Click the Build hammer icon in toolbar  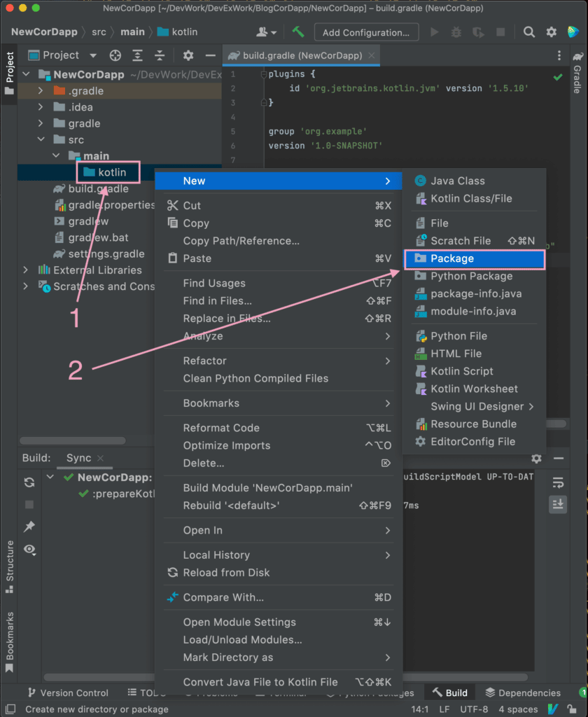(x=298, y=32)
